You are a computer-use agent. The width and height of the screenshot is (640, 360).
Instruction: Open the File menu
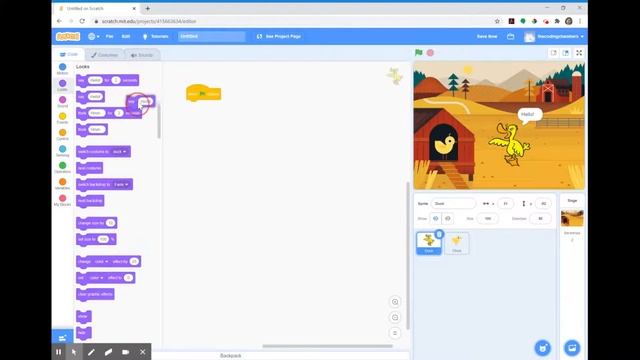(x=109, y=36)
